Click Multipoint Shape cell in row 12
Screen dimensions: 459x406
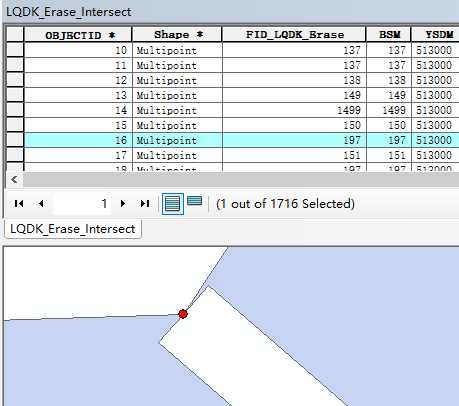pos(177,80)
